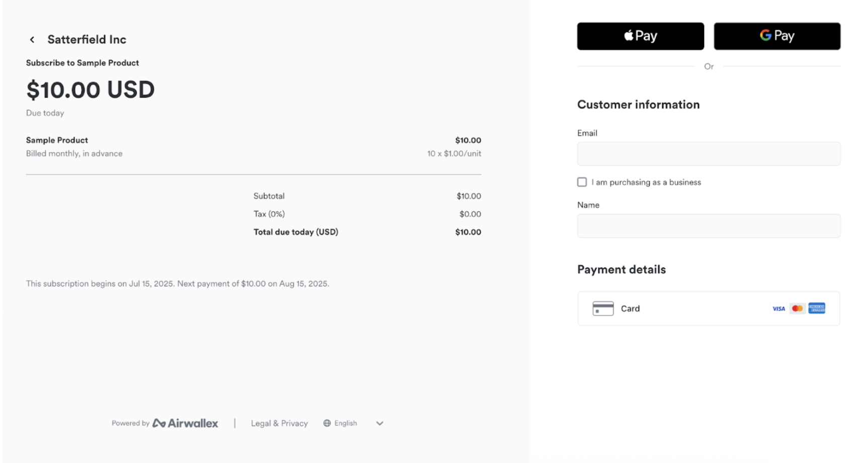The width and height of the screenshot is (868, 467).
Task: Focus the Email input field
Action: pyautogui.click(x=708, y=153)
